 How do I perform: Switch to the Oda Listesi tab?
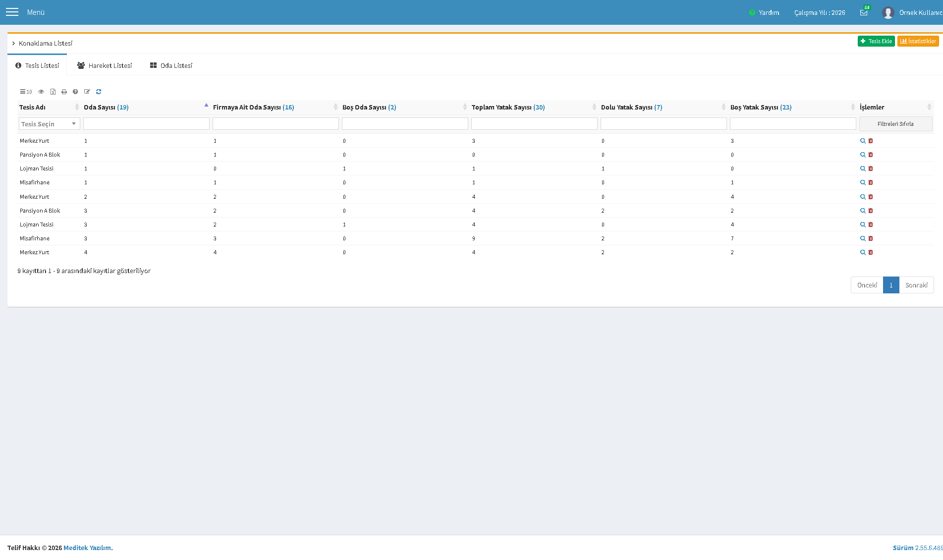(x=171, y=65)
